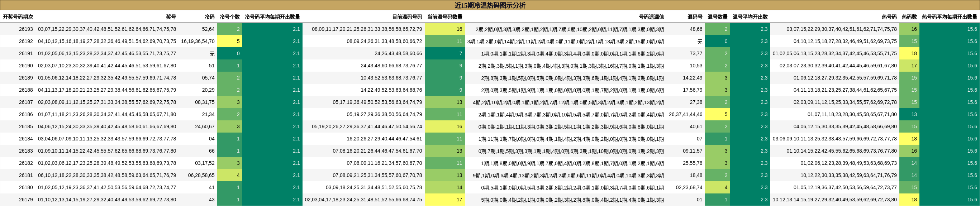Viewport: 980px width, 206px height.
Task: Click the 冷号个数 column header
Action: [x=230, y=17]
